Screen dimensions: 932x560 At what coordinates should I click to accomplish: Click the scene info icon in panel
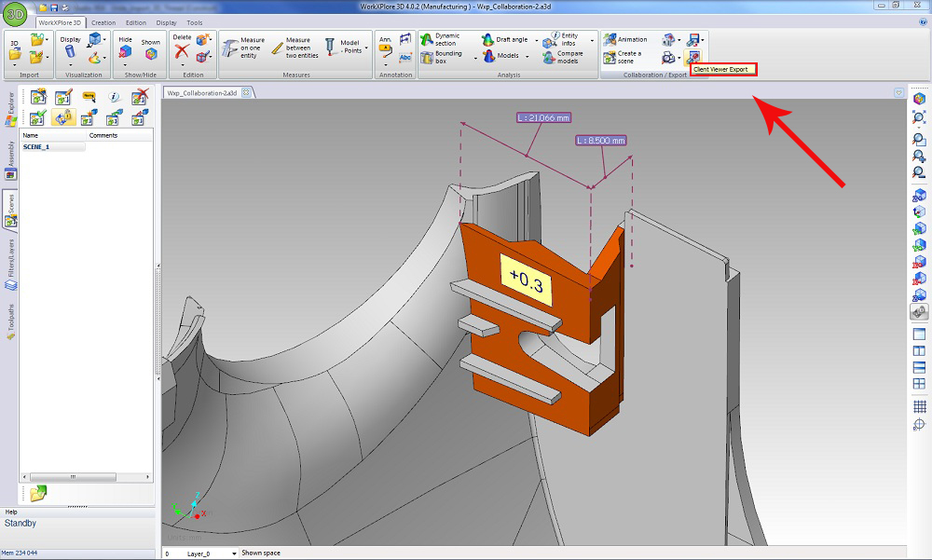point(115,96)
